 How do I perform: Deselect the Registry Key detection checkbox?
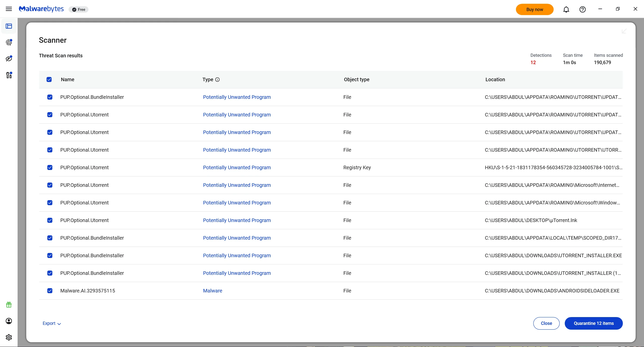click(x=50, y=167)
